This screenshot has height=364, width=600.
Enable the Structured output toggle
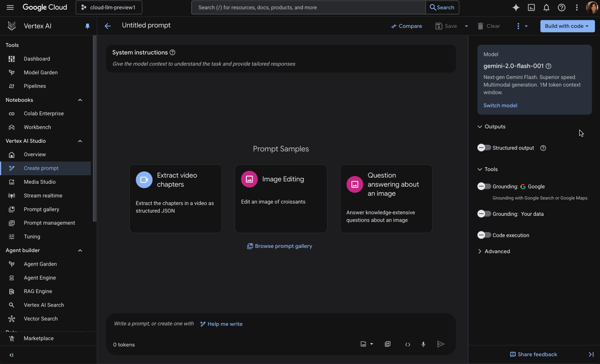484,148
